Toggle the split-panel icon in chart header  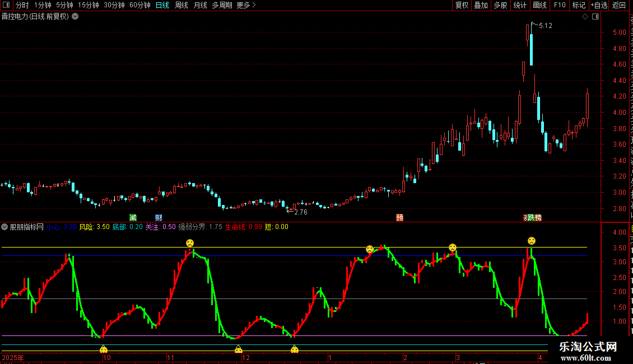click(595, 17)
